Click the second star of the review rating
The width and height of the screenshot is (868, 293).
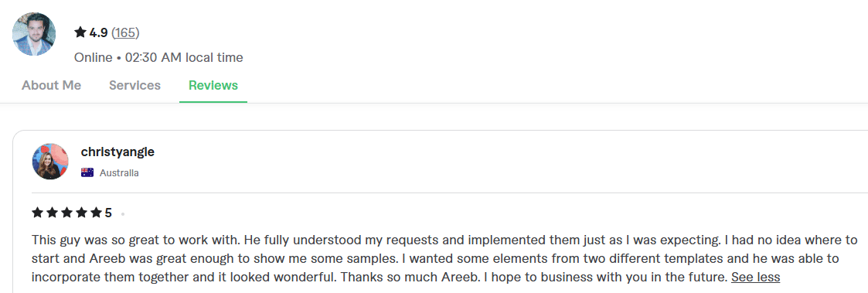pos(53,213)
